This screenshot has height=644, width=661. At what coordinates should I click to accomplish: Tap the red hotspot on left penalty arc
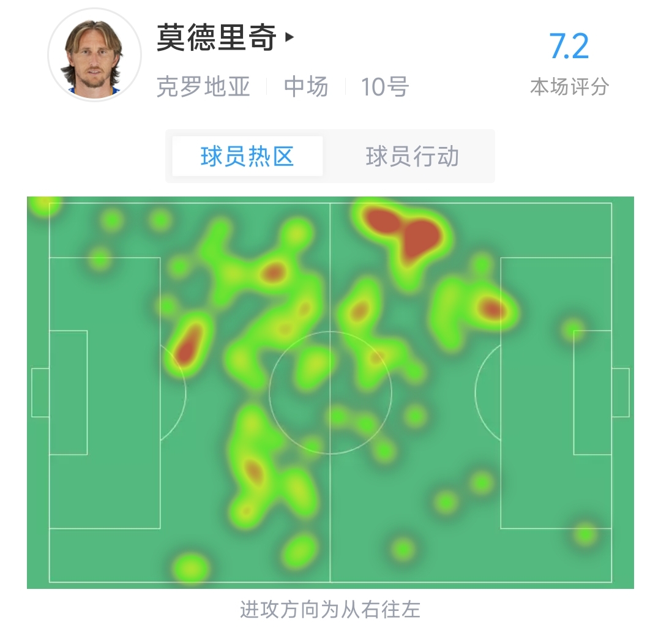coord(189,343)
